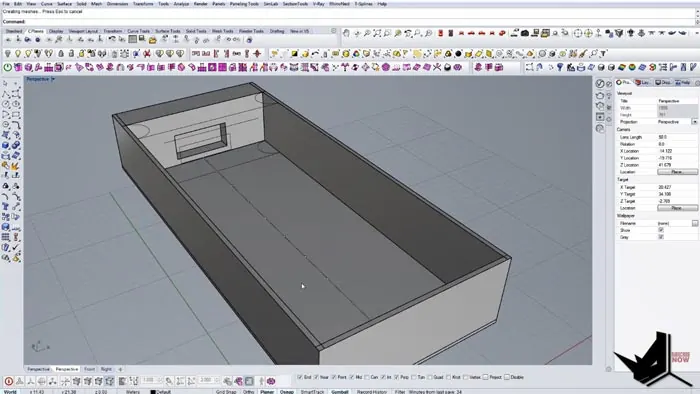The height and width of the screenshot is (394, 700).
Task: Add a viewport tab with the plus button
Action: click(x=120, y=369)
